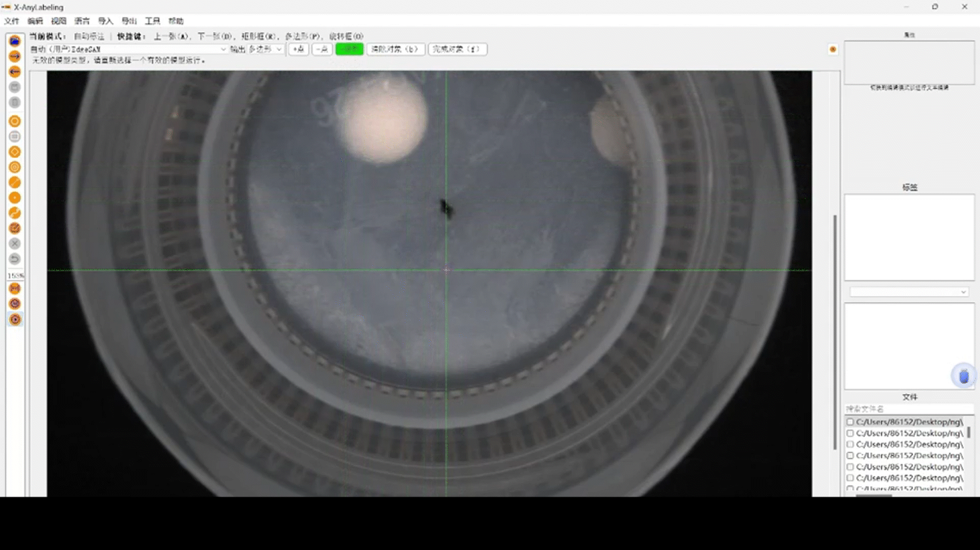The image size is (980, 550).
Task: Open the 输出 多边形 output type dropdown
Action: click(266, 49)
